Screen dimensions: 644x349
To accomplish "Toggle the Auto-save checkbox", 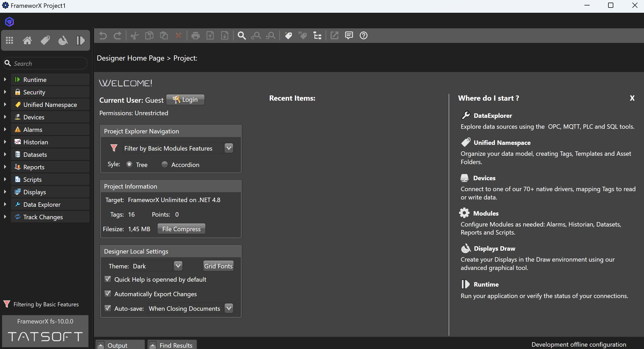I will (x=108, y=308).
